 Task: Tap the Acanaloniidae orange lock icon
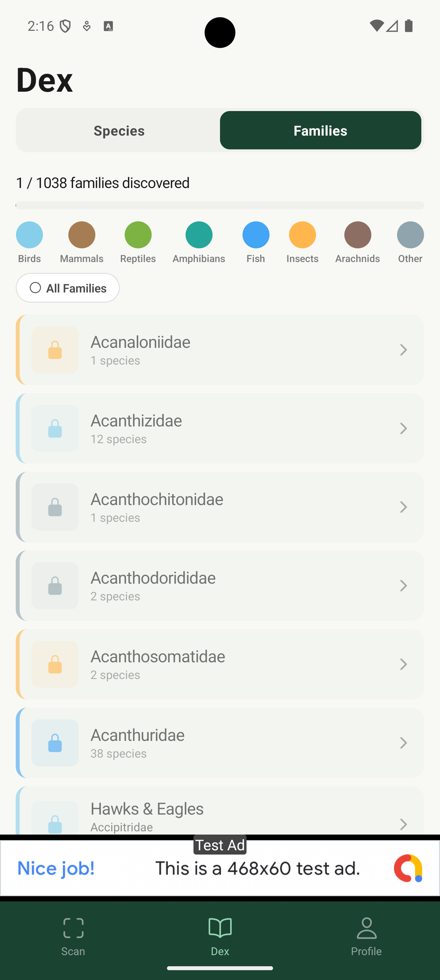55,349
